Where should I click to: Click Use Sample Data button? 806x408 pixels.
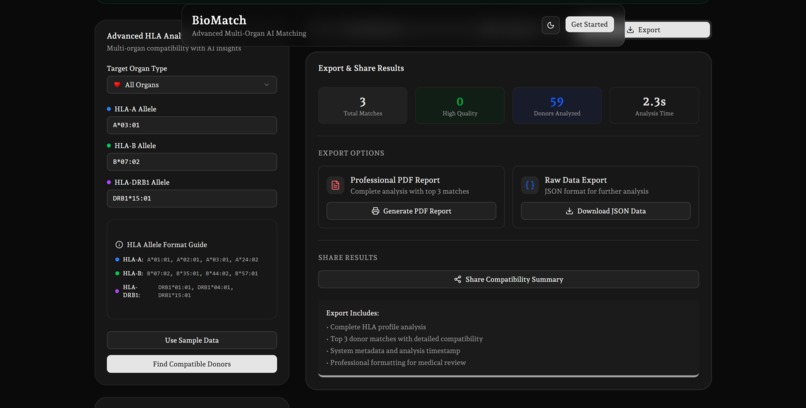192,340
